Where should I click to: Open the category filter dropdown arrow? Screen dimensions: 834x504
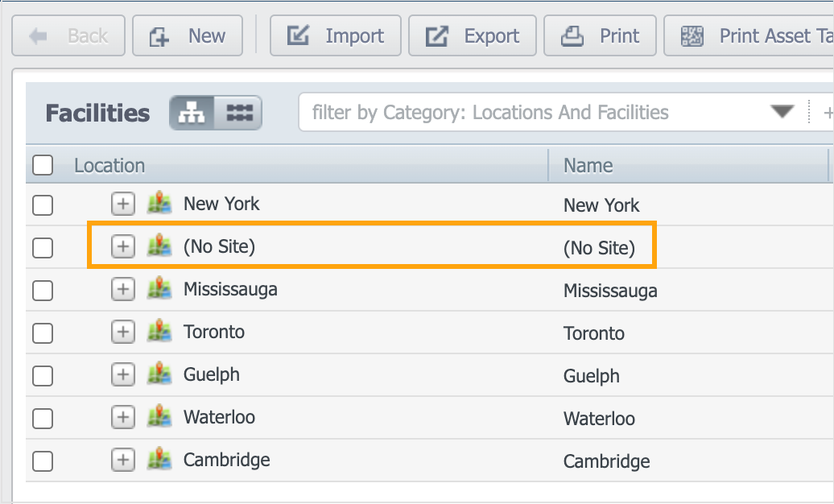(x=782, y=113)
